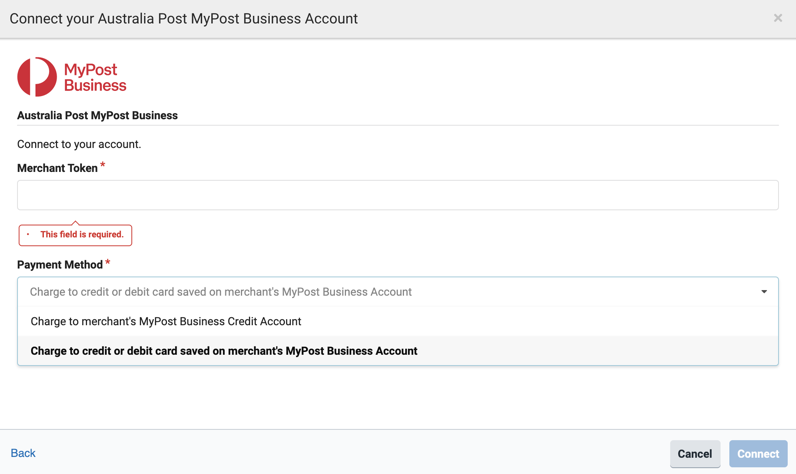
Task: Click the Merchant Token label
Action: click(x=57, y=168)
